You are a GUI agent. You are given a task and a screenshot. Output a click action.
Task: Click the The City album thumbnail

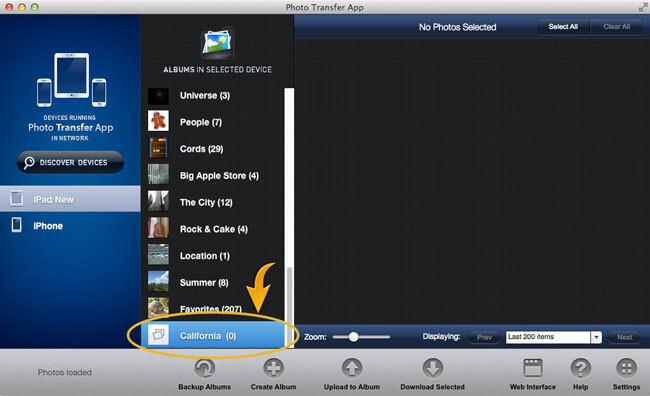click(x=158, y=201)
